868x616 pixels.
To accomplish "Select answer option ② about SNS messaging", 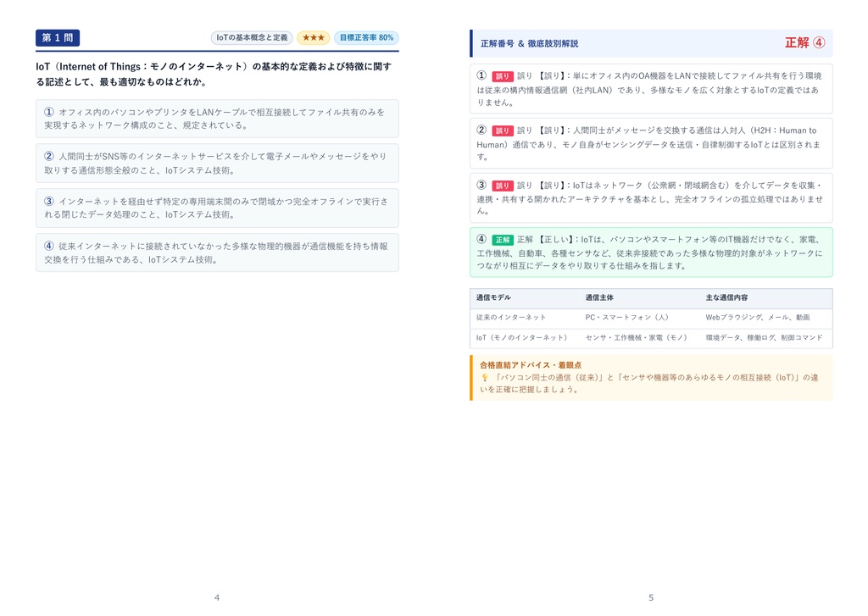I will point(217,164).
